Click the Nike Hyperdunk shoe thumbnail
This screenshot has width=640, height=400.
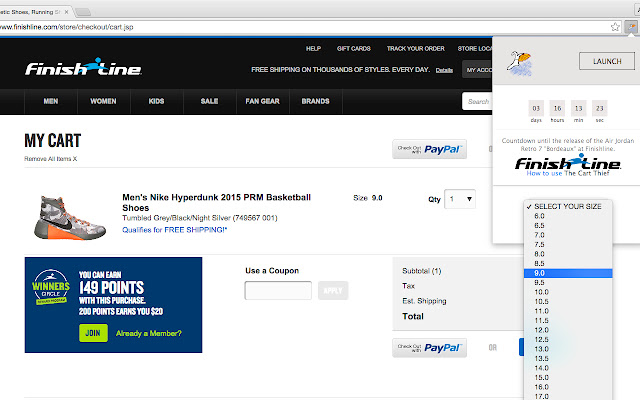[70, 217]
